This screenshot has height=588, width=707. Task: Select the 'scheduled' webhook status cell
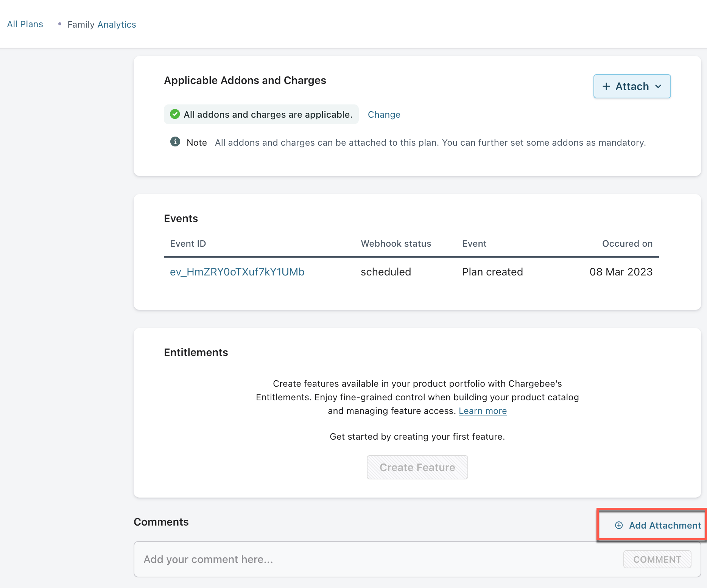click(x=386, y=272)
